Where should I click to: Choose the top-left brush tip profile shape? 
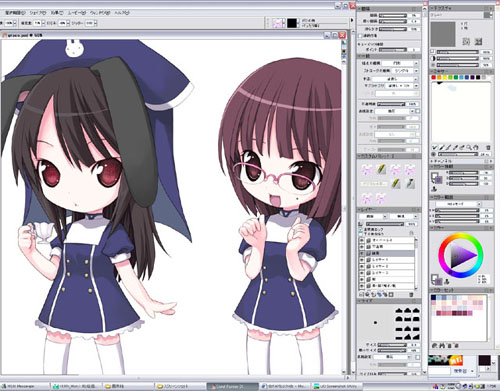coord(399,311)
